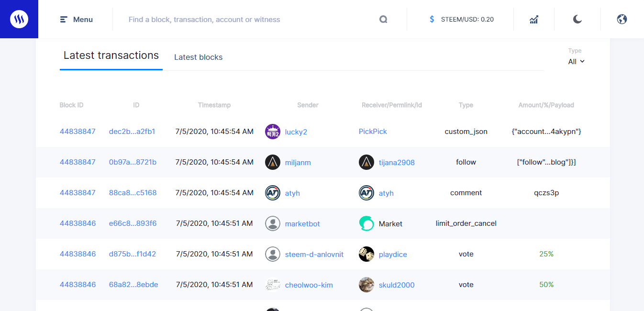
Task: Click limit_order_cancel type cell
Action: pyautogui.click(x=466, y=223)
